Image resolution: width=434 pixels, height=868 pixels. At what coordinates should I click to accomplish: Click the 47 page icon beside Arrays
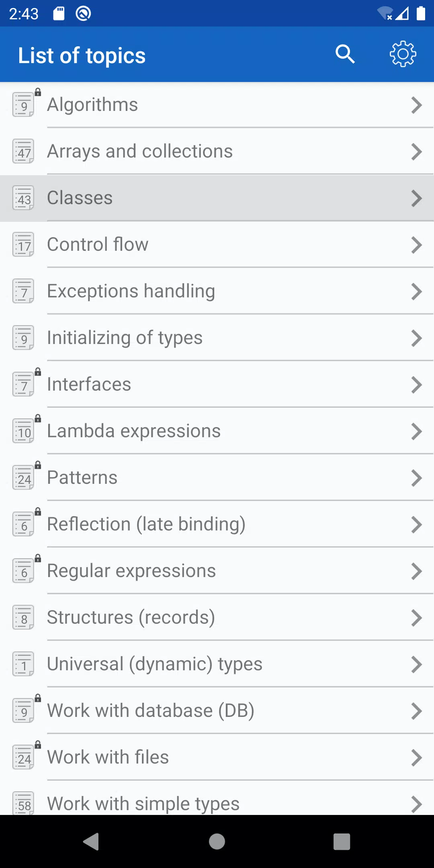tap(23, 151)
